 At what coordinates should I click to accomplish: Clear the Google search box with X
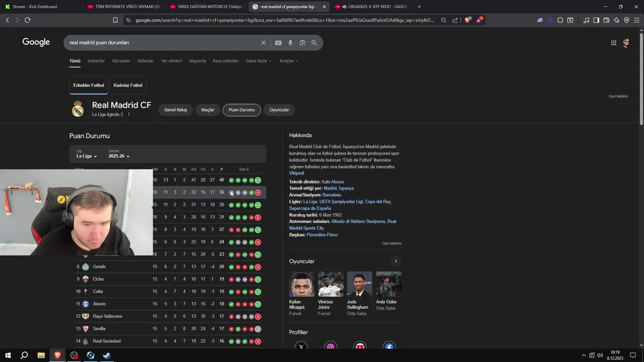point(263,43)
